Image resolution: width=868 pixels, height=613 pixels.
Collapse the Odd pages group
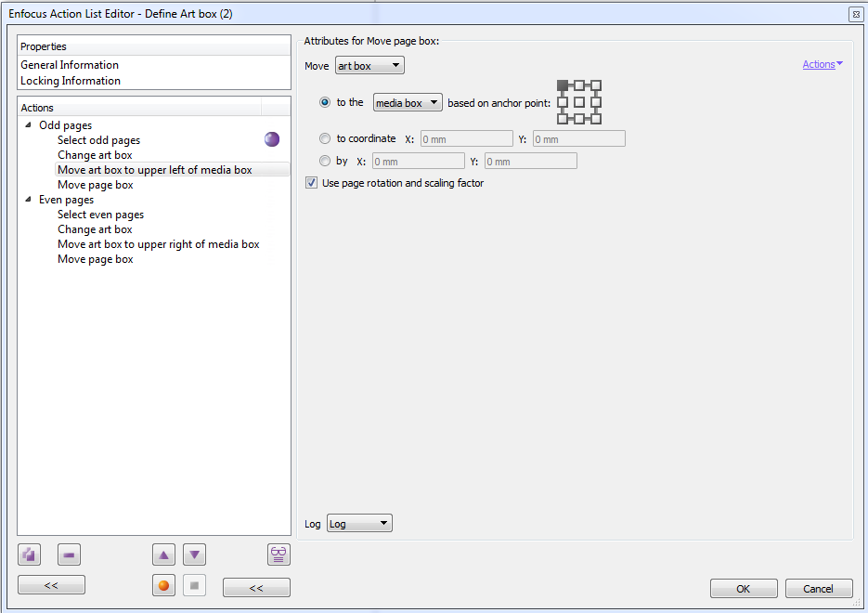28,124
